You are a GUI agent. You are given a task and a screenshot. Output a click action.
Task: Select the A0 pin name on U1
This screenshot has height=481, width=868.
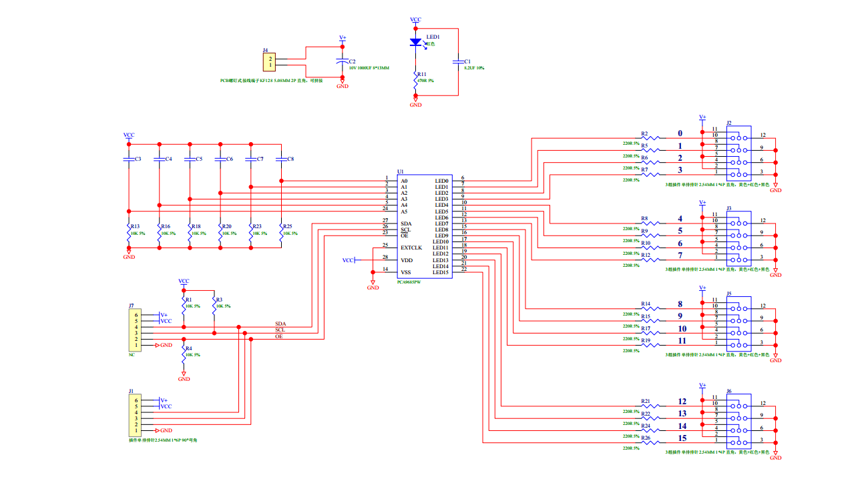pyautogui.click(x=404, y=181)
